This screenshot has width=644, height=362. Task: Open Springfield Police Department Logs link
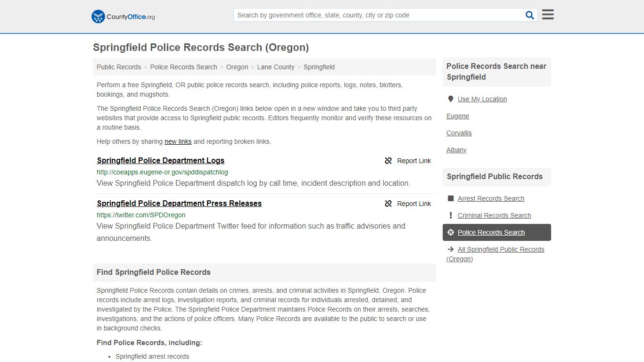tap(160, 160)
